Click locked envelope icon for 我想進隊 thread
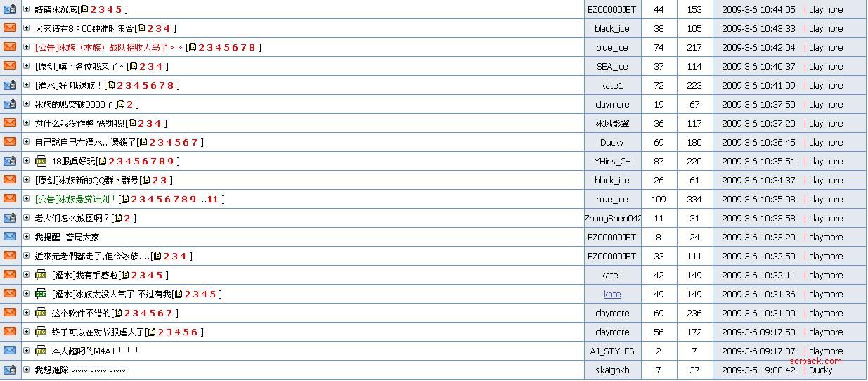The width and height of the screenshot is (868, 381). click(x=10, y=370)
